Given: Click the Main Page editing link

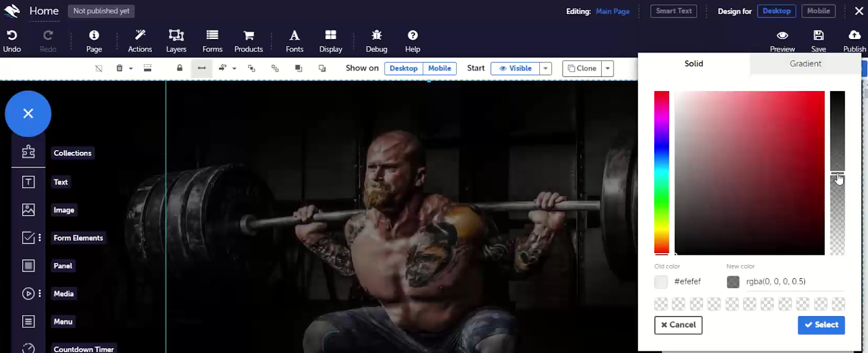Looking at the screenshot, I should coord(612,11).
